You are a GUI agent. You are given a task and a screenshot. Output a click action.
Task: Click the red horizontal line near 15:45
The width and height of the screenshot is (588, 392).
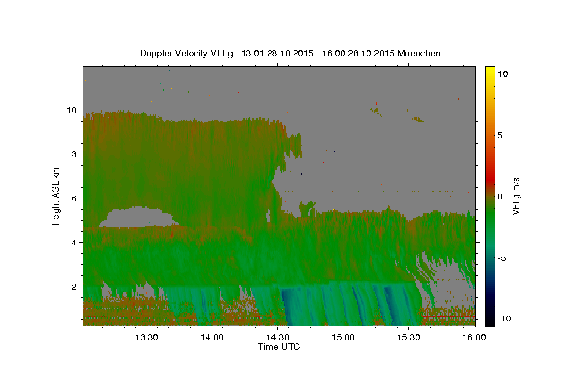pyautogui.click(x=448, y=317)
